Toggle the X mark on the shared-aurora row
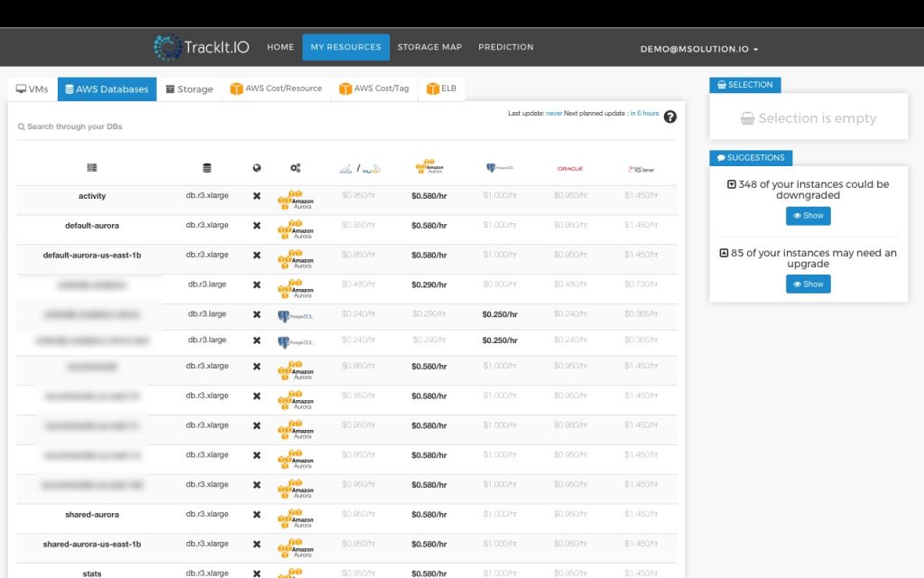This screenshot has height=578, width=924. (256, 514)
